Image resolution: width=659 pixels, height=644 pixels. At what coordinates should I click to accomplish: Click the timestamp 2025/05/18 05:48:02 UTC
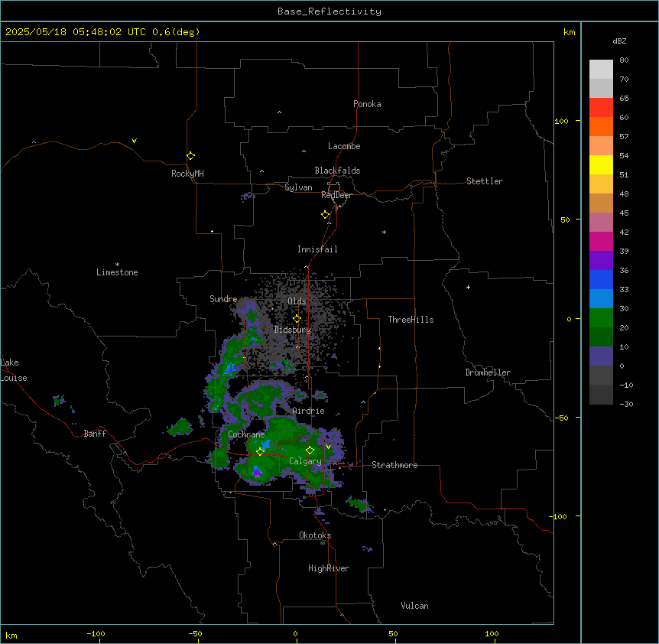74,32
